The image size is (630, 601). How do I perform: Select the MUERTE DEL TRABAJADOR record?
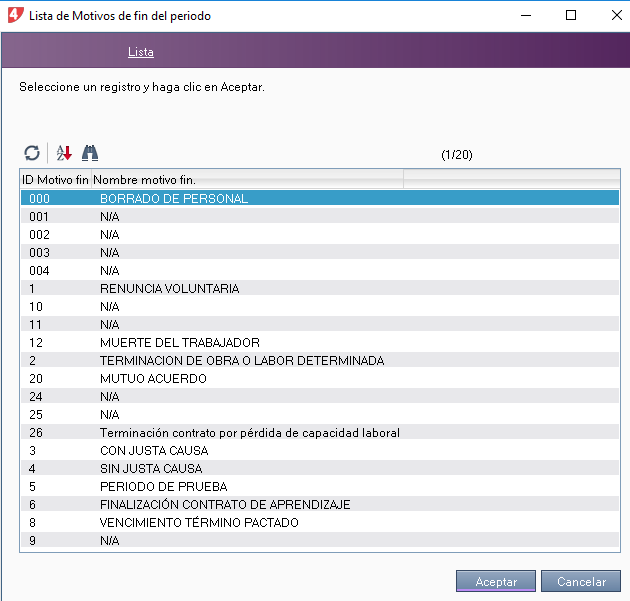coord(179,343)
